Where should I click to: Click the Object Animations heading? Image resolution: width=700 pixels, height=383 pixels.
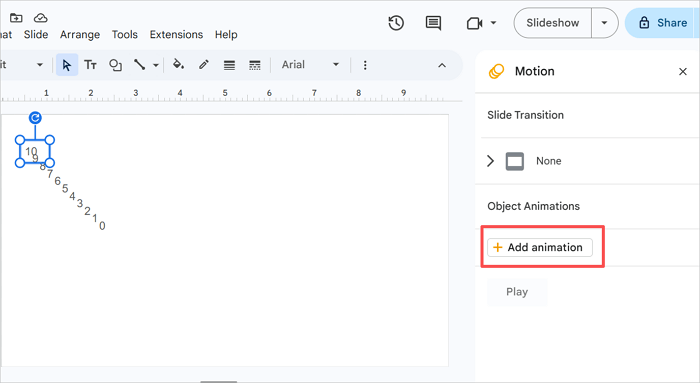pyautogui.click(x=533, y=206)
